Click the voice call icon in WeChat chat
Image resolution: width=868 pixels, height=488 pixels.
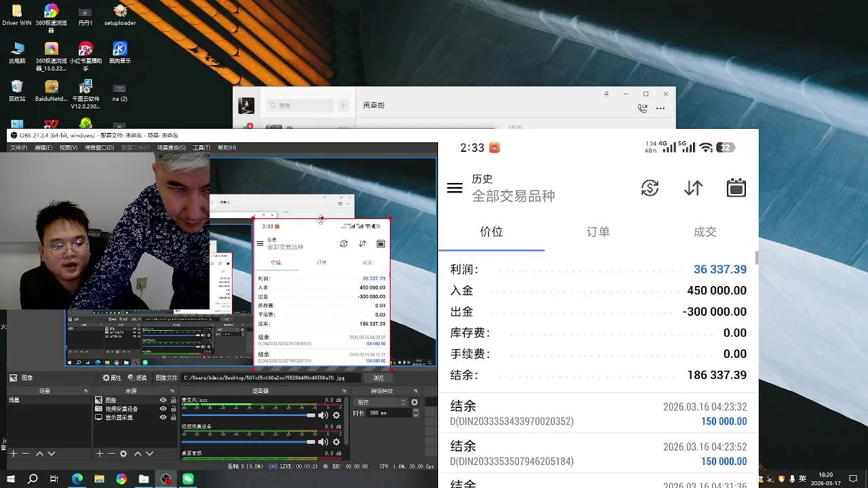[x=642, y=108]
